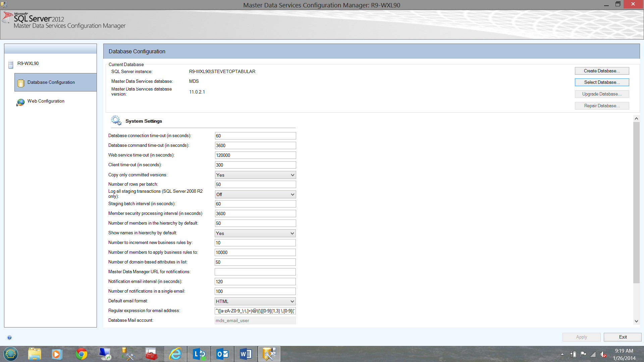The height and width of the screenshot is (362, 644).
Task: Open Google Chrome from taskbar
Action: point(81,354)
